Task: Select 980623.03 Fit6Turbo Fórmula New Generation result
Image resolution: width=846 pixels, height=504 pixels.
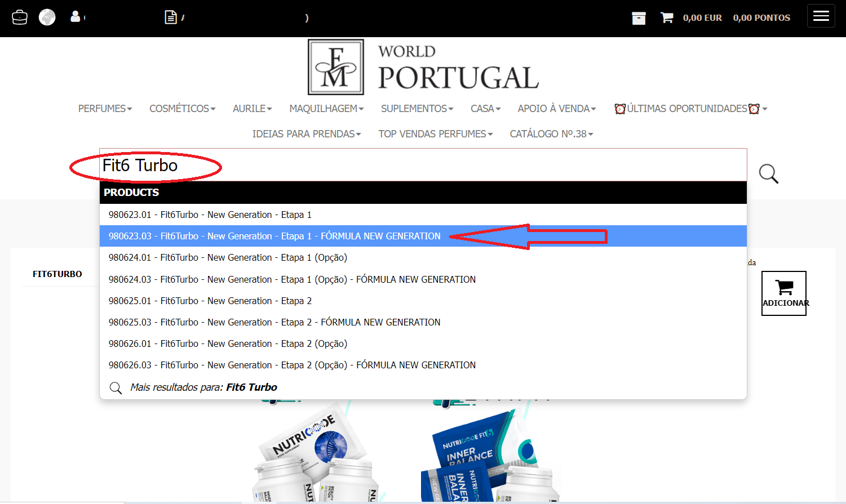Action: tap(274, 236)
